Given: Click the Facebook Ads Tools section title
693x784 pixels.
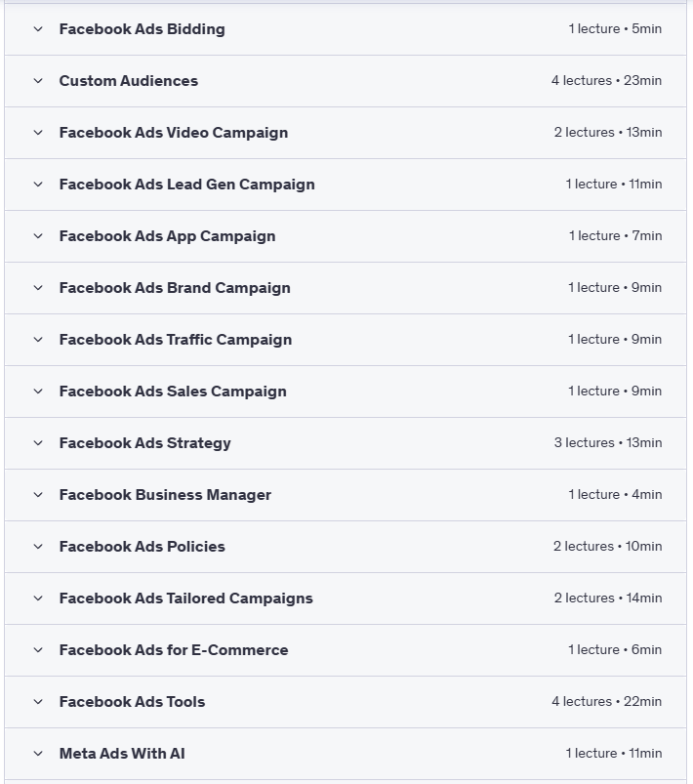Looking at the screenshot, I should pyautogui.click(x=132, y=702).
